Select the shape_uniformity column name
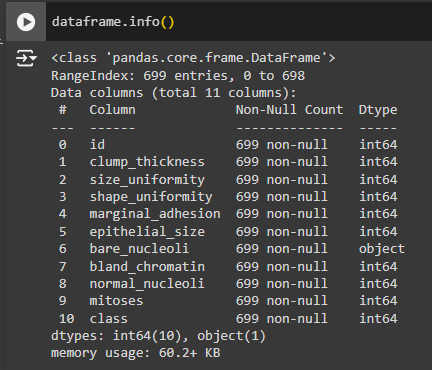 pos(151,197)
